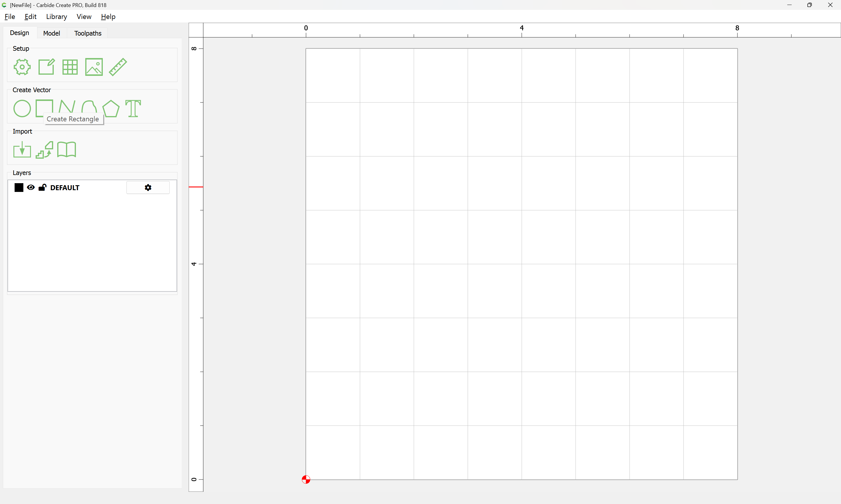Open the design library book icon
This screenshot has height=504, width=841.
[x=67, y=150]
